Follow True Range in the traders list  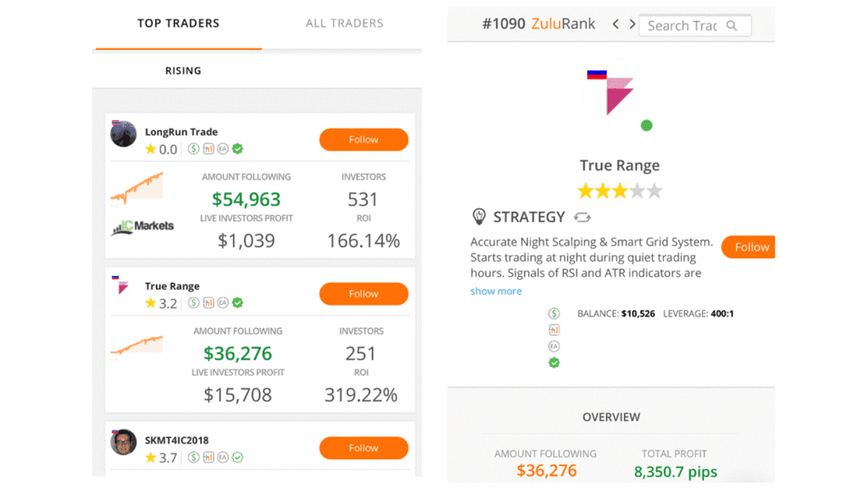[364, 294]
